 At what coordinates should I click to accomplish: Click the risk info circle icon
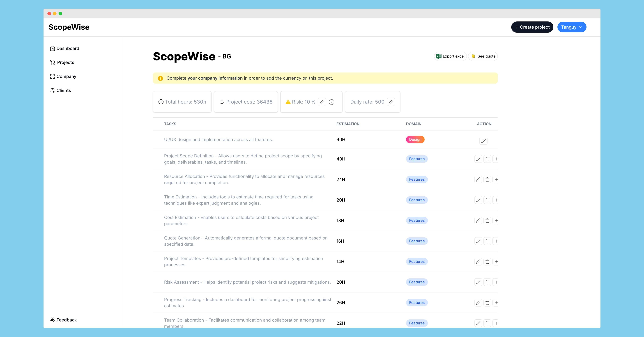click(x=332, y=102)
